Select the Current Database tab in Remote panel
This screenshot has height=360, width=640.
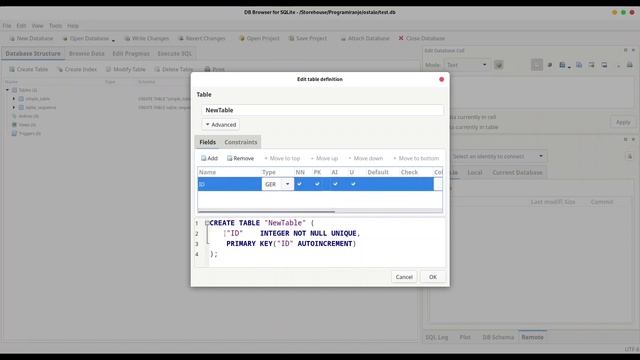coord(517,173)
